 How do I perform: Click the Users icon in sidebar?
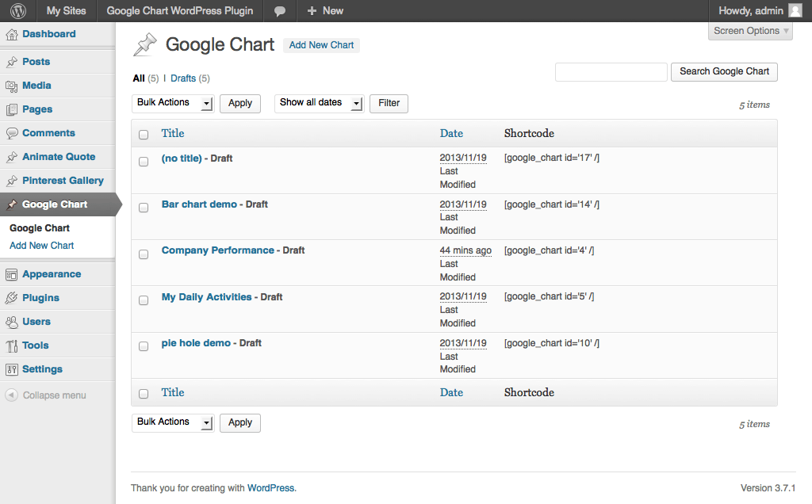pos(11,323)
